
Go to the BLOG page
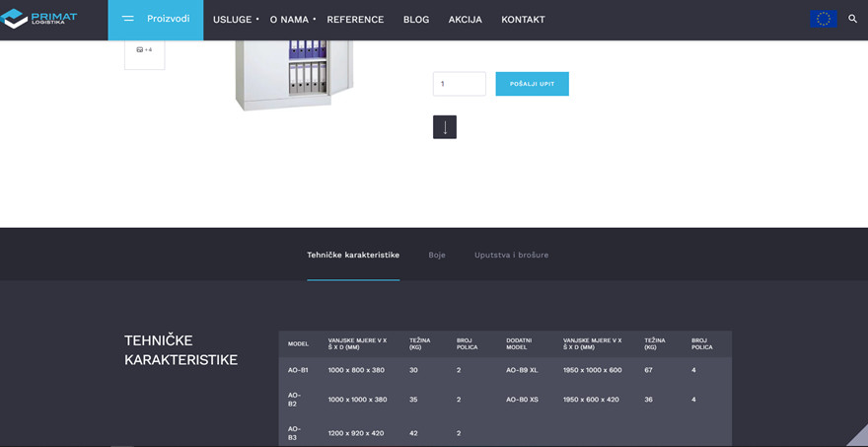pos(416,20)
